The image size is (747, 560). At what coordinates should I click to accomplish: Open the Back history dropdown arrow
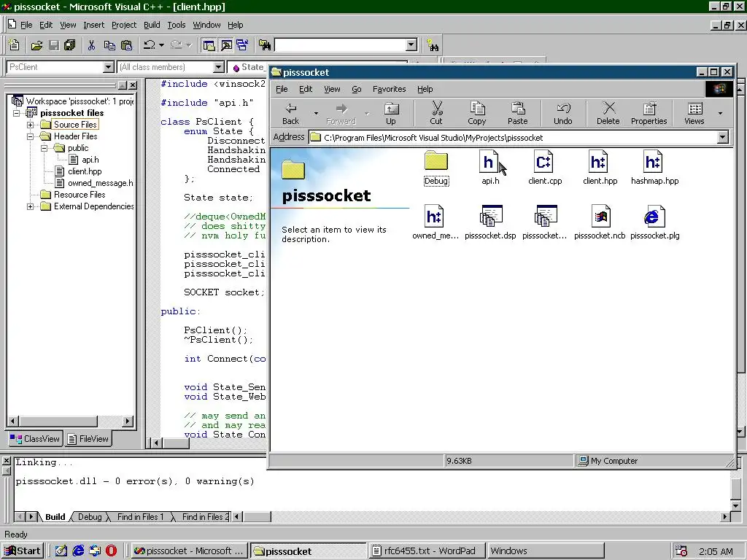point(316,113)
